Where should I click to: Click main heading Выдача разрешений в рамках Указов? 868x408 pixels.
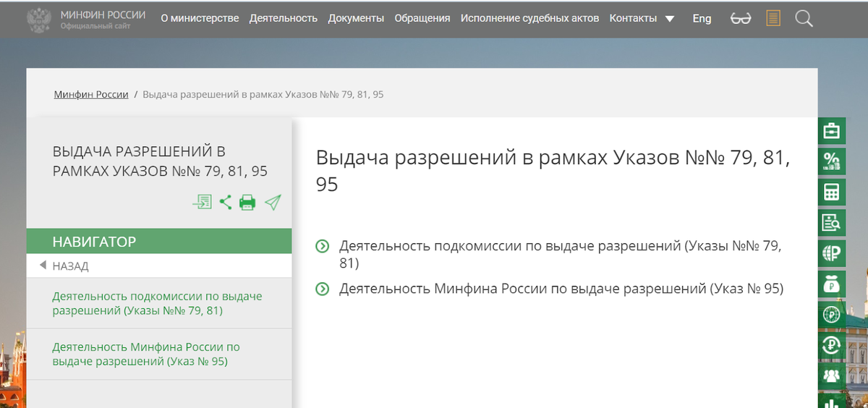pos(553,171)
